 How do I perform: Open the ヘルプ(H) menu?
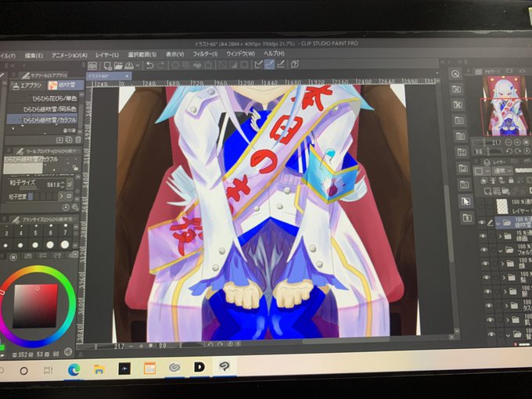[274, 53]
